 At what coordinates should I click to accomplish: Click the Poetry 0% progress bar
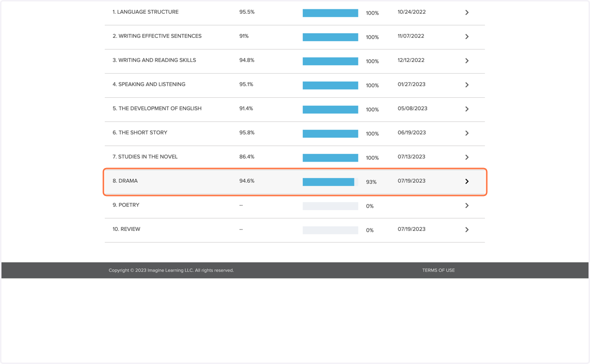330,206
